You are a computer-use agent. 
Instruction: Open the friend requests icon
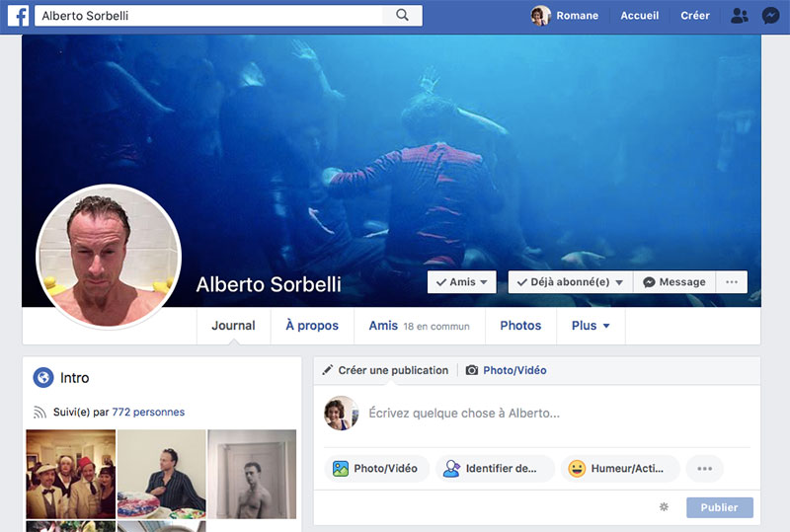(739, 16)
